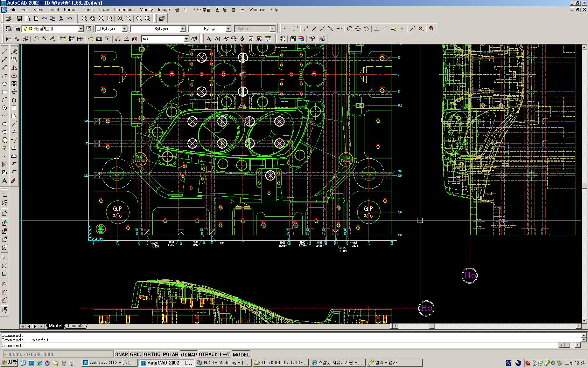
Task: Open the Format menu
Action: (x=71, y=9)
